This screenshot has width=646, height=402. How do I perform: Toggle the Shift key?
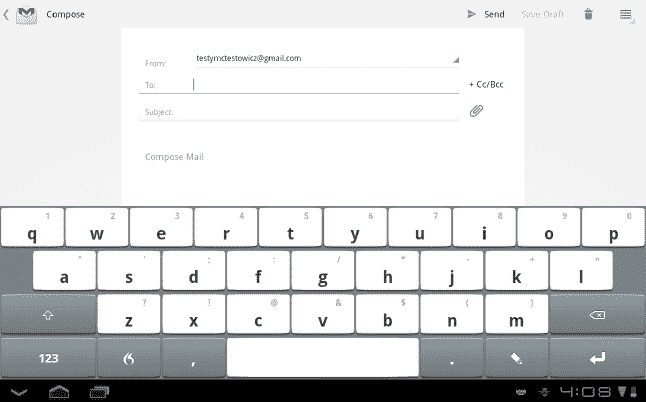(x=49, y=314)
